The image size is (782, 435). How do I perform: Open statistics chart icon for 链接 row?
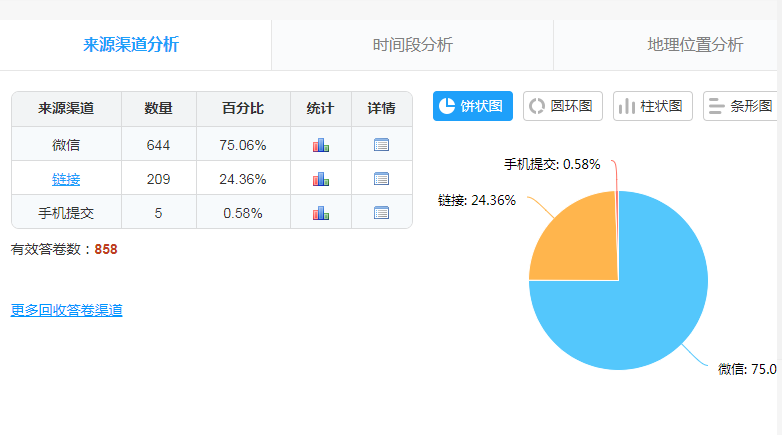(x=320, y=179)
